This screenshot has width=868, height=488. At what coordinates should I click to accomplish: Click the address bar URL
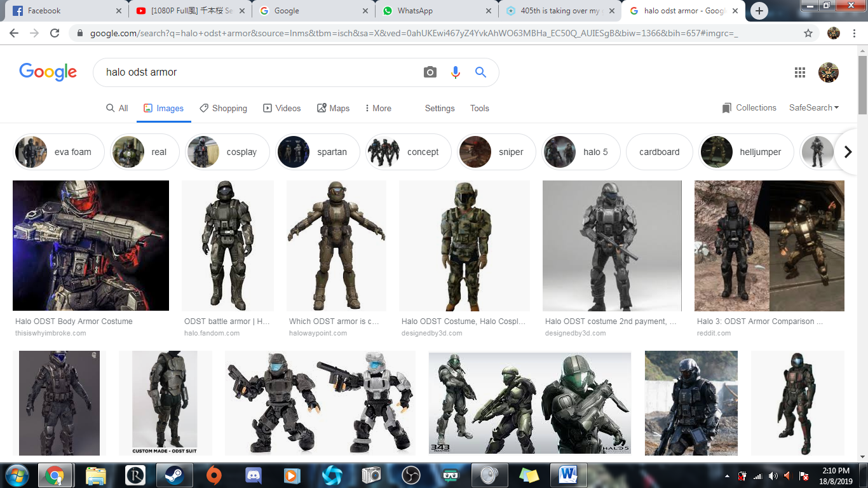point(413,33)
